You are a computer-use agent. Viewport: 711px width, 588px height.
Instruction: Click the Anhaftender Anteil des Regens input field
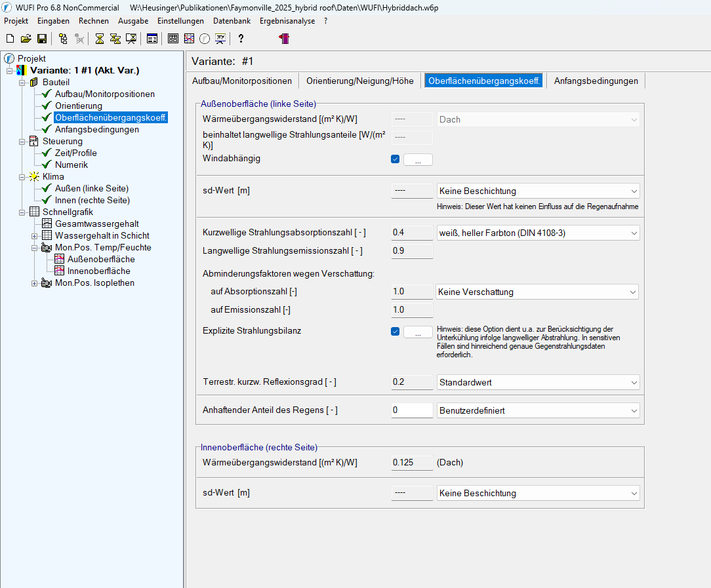click(412, 410)
